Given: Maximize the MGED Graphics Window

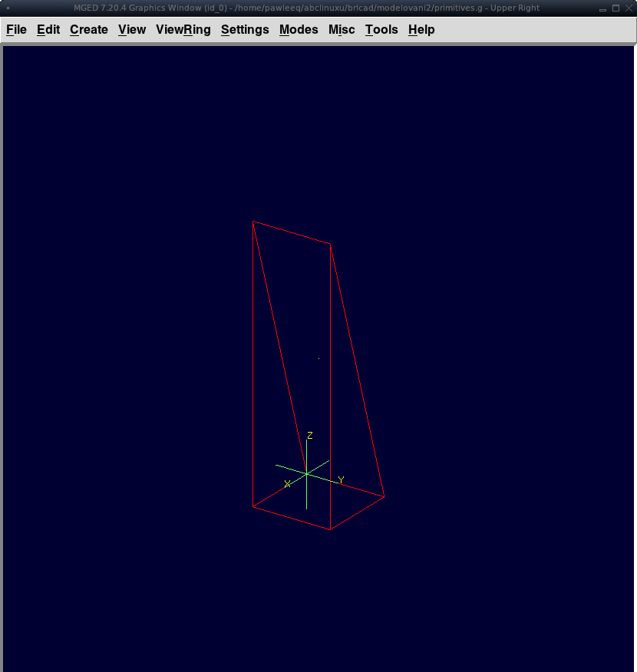Looking at the screenshot, I should (616, 8).
